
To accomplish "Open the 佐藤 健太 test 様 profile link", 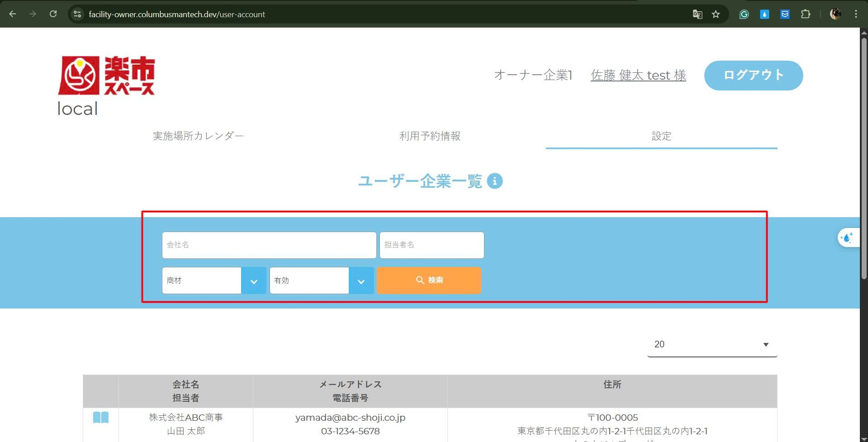I will tap(638, 75).
